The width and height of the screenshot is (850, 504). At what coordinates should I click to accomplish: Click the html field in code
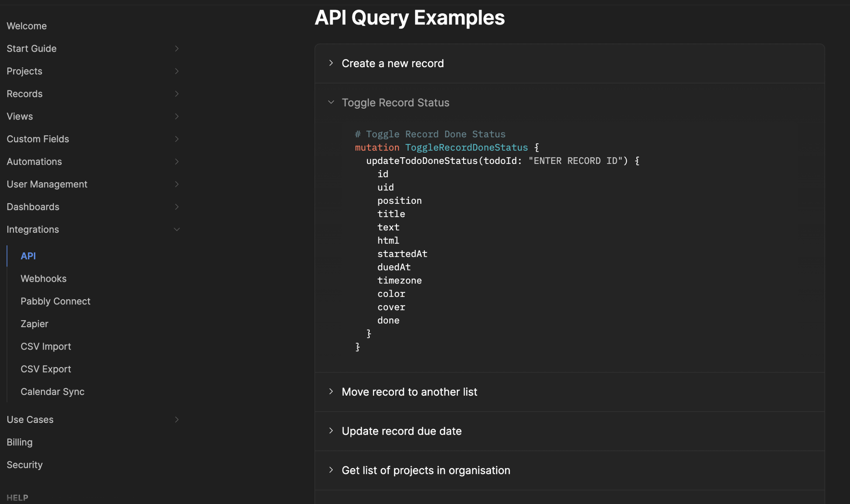(388, 240)
